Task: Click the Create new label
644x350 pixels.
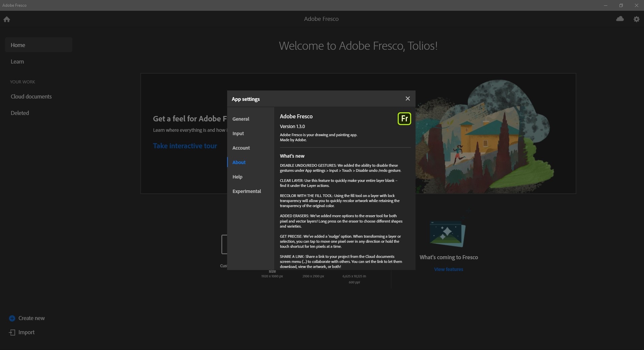Action: [32, 318]
